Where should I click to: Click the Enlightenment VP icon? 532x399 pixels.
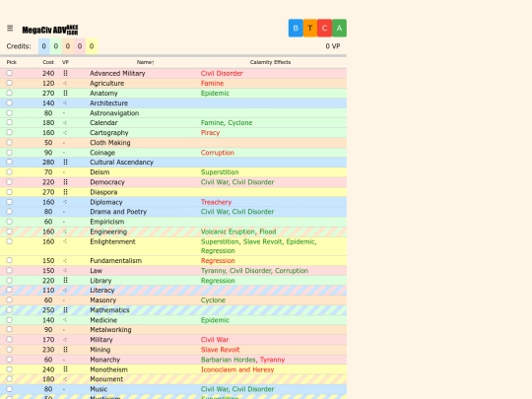point(65,241)
